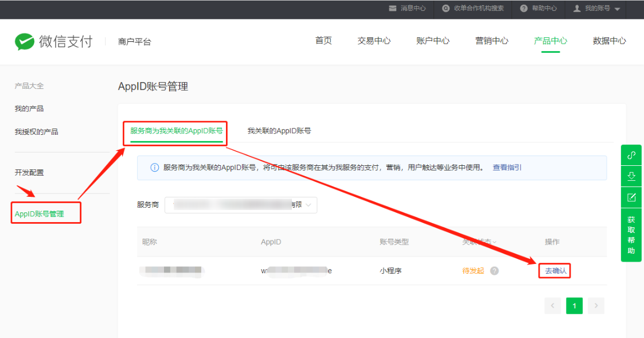Click the info icon in the notice banner
The width and height of the screenshot is (644, 338).
tap(154, 168)
